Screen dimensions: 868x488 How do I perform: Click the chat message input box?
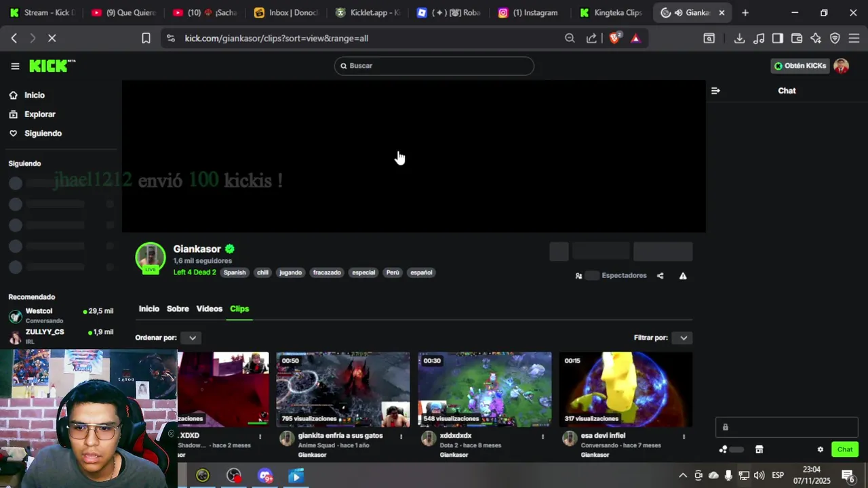[x=787, y=427]
